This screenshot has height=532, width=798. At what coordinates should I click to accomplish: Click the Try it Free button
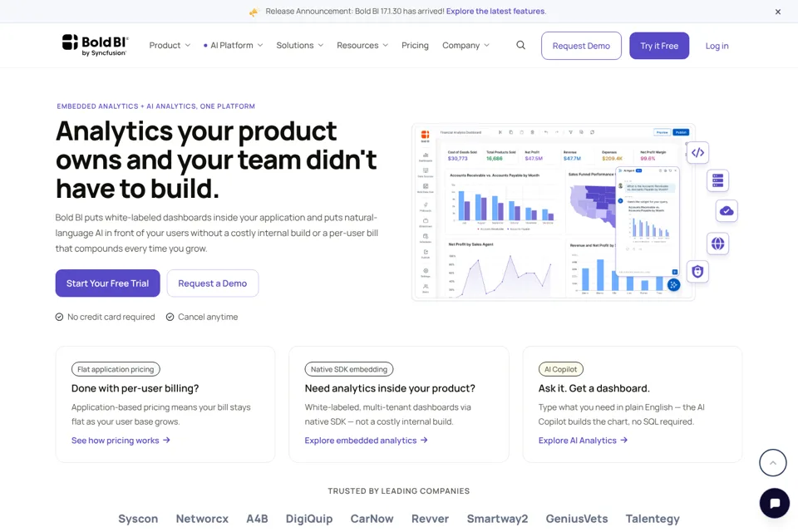659,46
